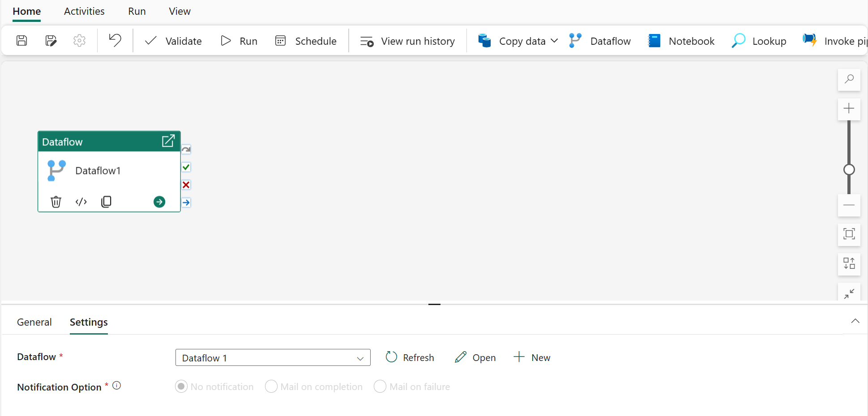
Task: Open the Settings properties tab
Action: tap(89, 322)
